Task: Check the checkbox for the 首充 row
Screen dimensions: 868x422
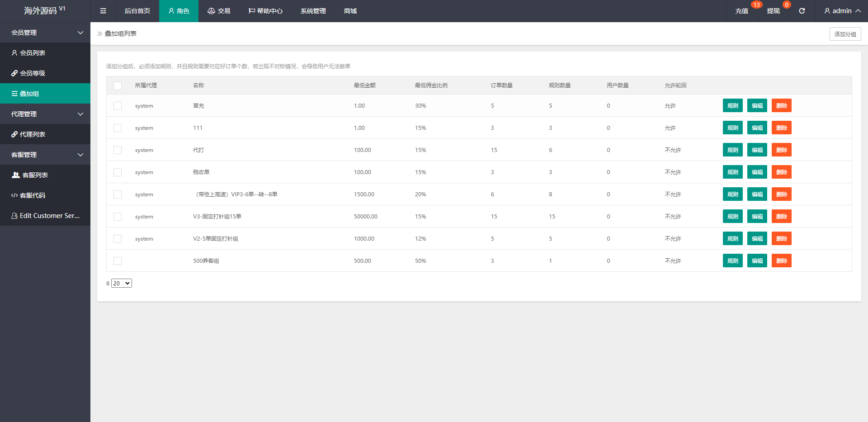Action: point(118,106)
